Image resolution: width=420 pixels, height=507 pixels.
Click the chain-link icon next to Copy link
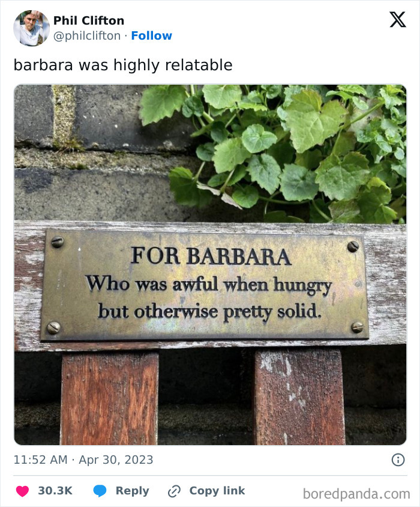point(175,491)
